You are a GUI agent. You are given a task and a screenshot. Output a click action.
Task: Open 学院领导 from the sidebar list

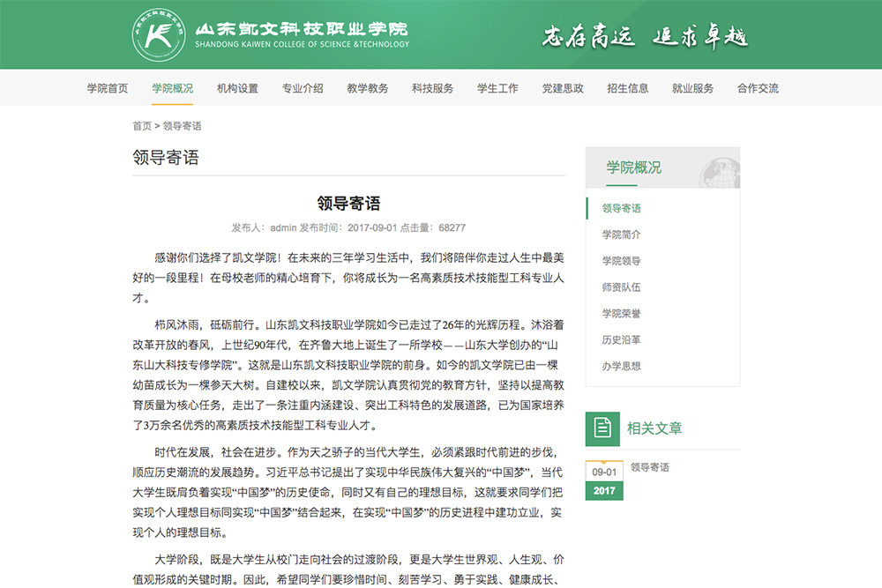coord(621,261)
